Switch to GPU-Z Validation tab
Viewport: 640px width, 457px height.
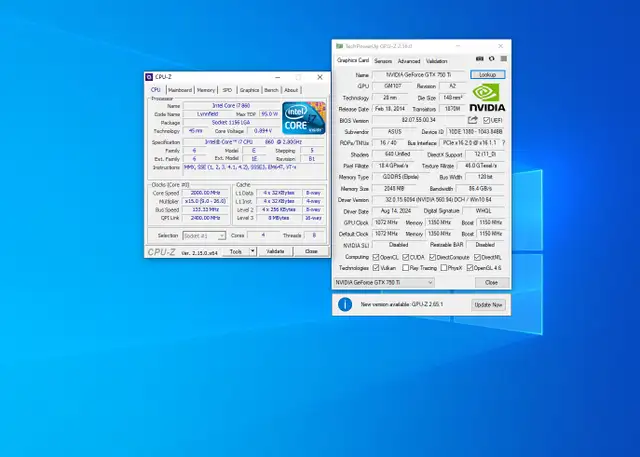(x=437, y=61)
